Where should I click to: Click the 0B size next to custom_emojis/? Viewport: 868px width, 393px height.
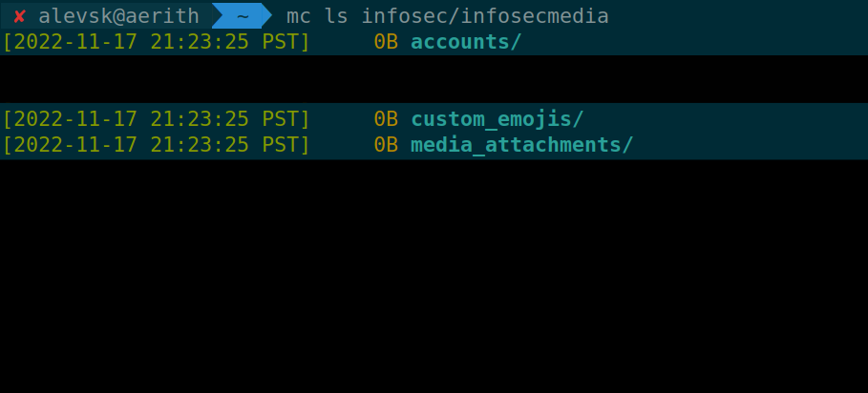[386, 119]
